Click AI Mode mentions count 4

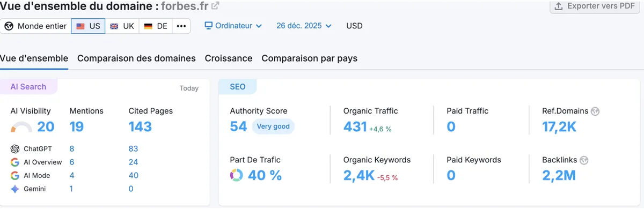click(72, 176)
